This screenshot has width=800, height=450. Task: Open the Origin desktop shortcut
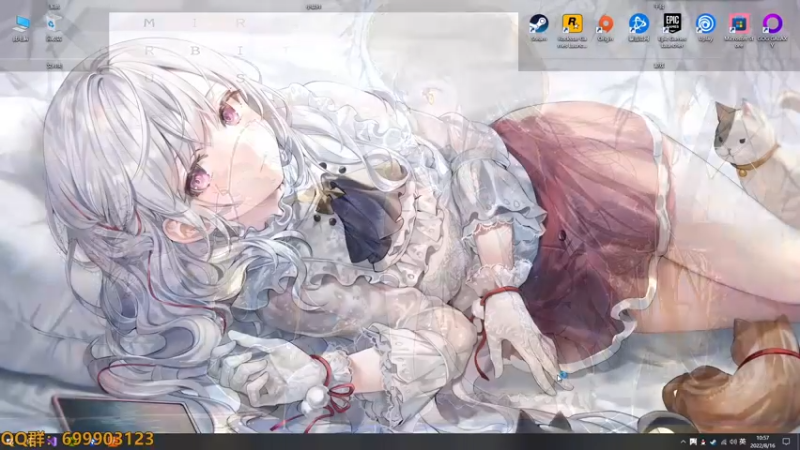pos(605,28)
